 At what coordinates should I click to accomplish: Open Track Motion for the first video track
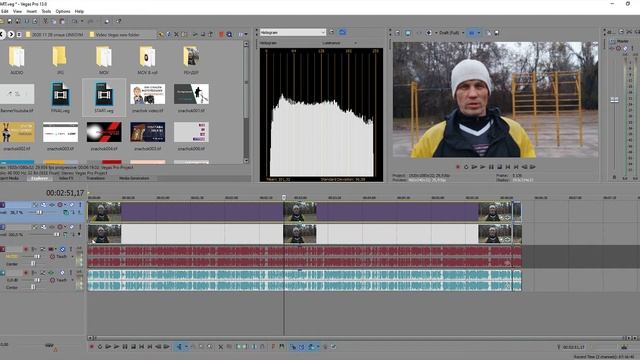(44, 205)
